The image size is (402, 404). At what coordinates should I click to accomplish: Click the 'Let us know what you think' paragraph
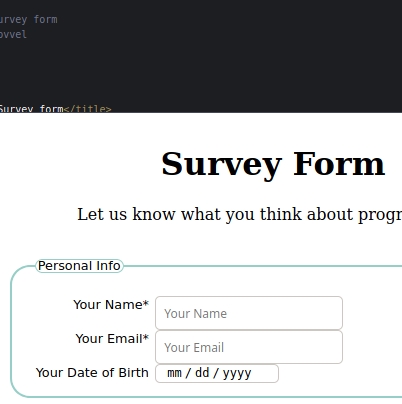pos(239,215)
